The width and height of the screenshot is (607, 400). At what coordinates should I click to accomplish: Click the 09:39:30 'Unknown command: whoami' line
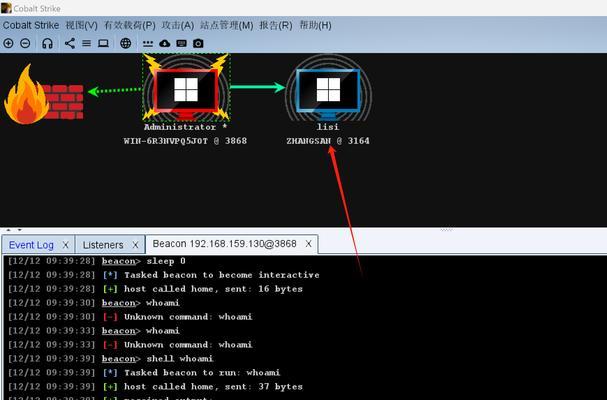(x=130, y=317)
